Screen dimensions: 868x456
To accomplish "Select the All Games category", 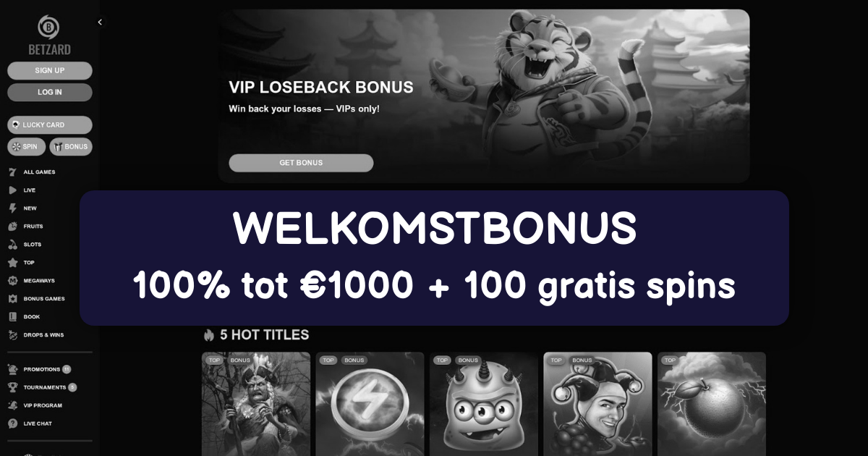I will [x=39, y=172].
